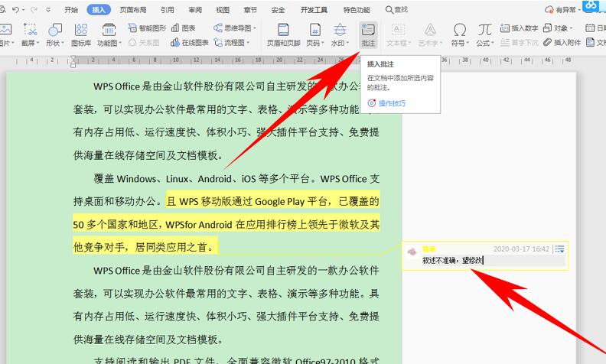
Task: Click the 形状 shapes icon
Action: click(55, 30)
